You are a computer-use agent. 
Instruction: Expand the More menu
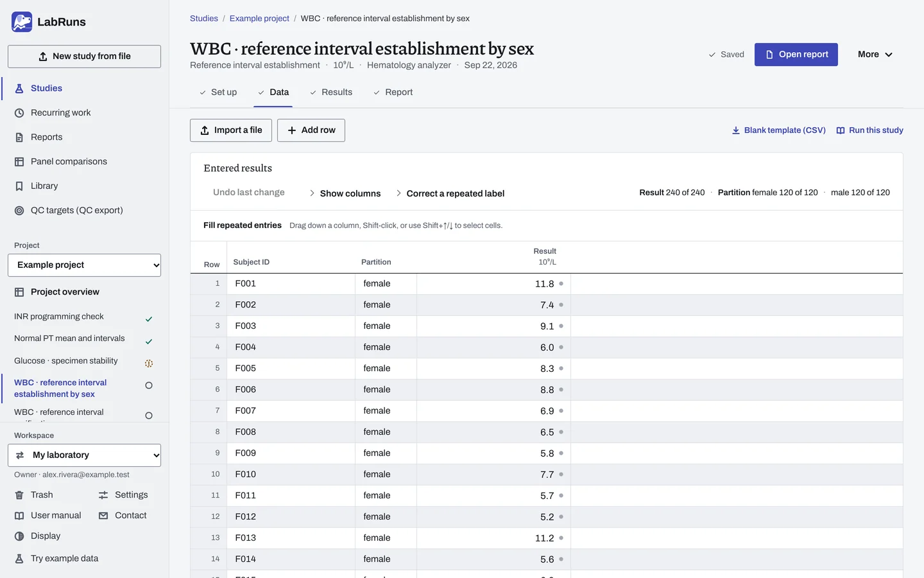pos(875,55)
